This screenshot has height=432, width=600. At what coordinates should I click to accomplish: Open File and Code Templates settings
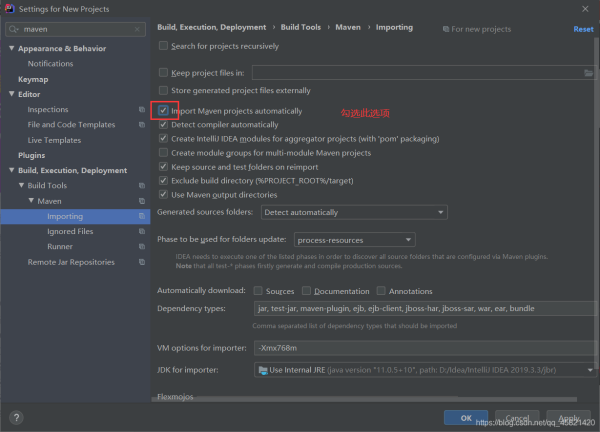71,125
